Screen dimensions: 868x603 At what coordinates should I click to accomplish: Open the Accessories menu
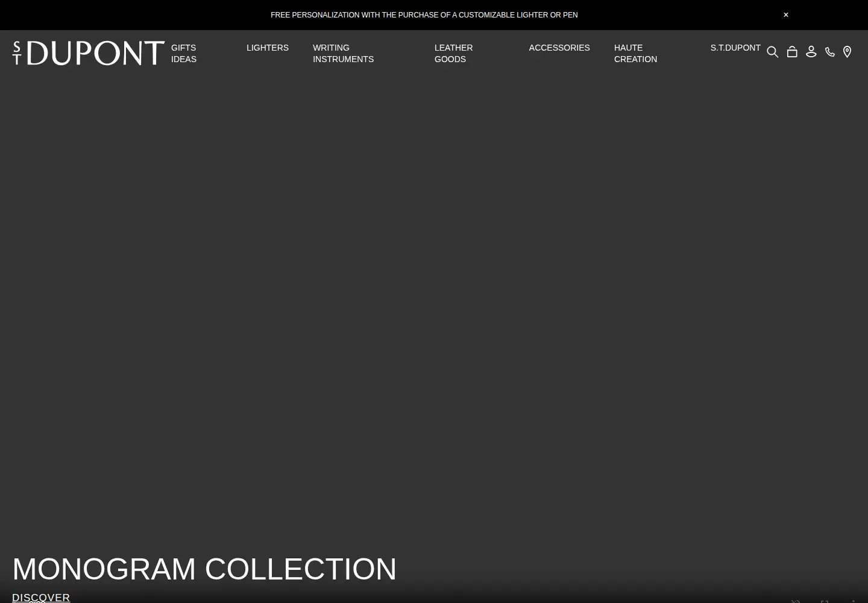tap(559, 48)
